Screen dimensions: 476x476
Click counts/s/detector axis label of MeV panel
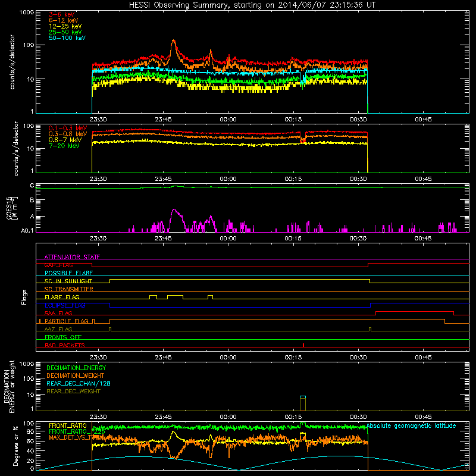(x=16, y=148)
